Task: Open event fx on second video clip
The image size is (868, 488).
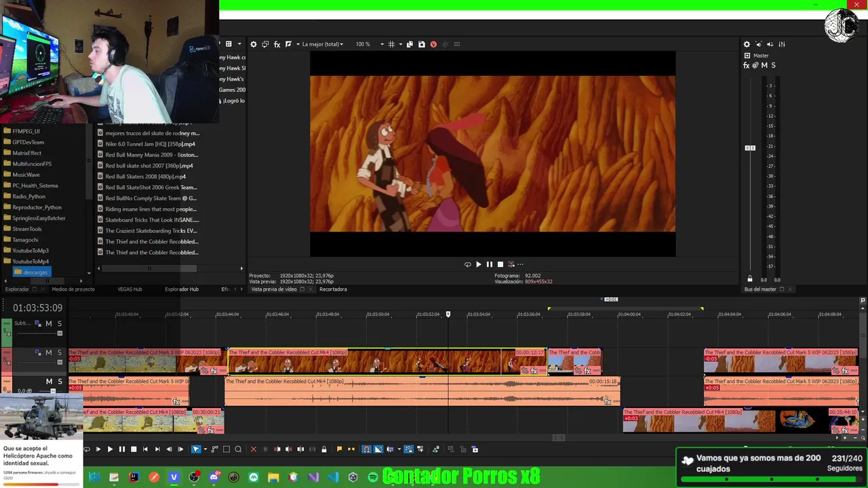Action: (x=534, y=371)
